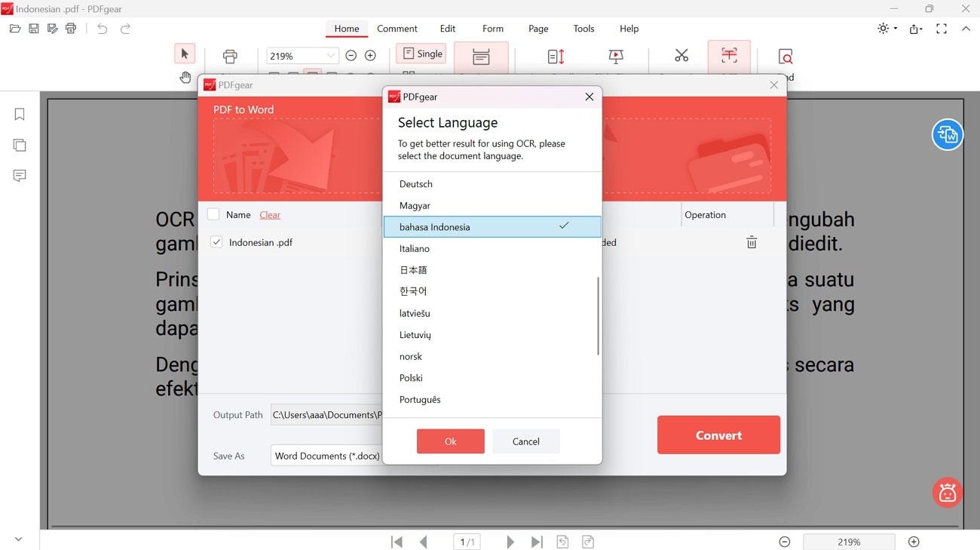
Task: Go to the last page
Action: point(537,542)
